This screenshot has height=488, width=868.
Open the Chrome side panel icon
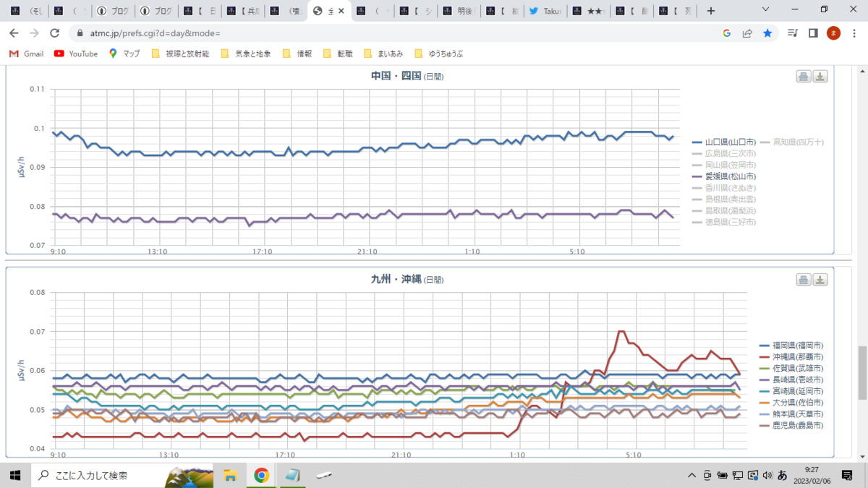(x=813, y=33)
